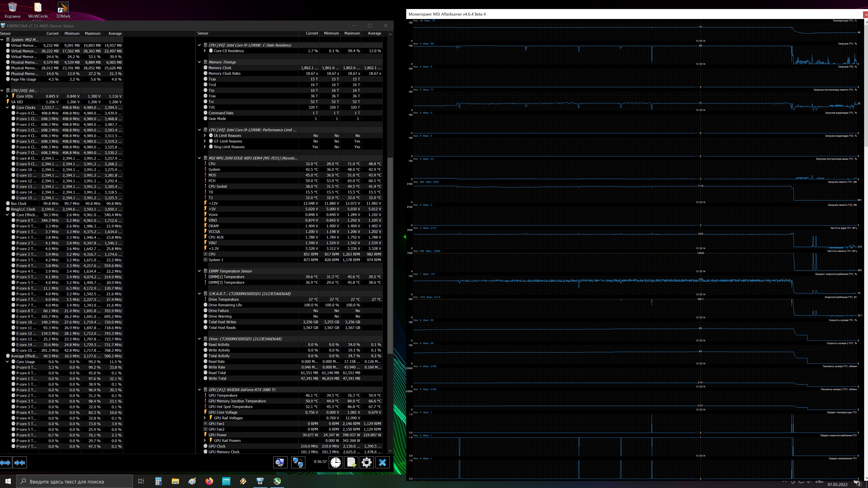Collapse the Core Clocks tree node
The height and width of the screenshot is (488, 868).
click(7, 108)
